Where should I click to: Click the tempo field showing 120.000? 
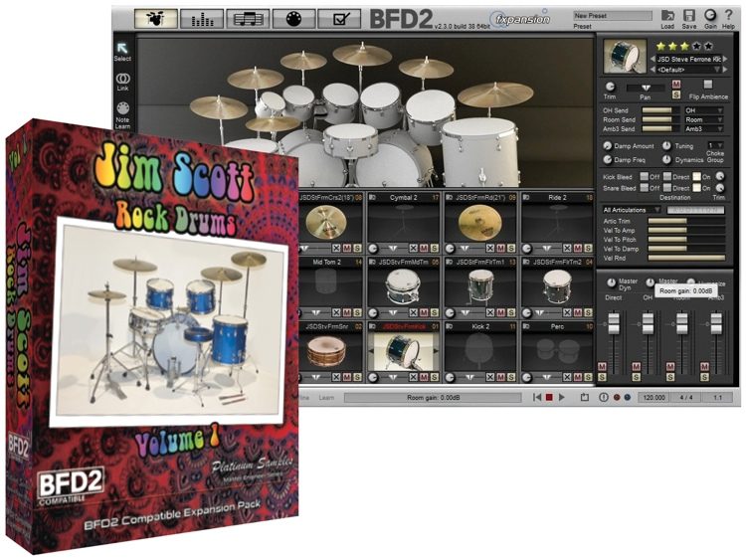[654, 397]
